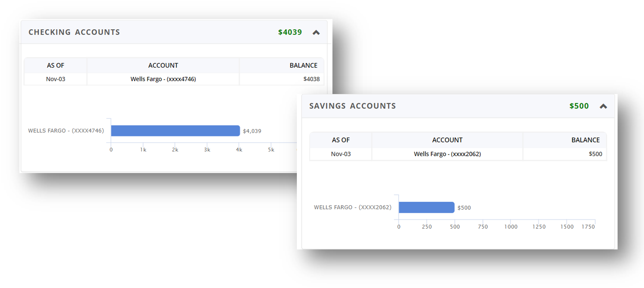644x288 pixels.
Task: Click the checking table BALANCE column header
Action: click(303, 65)
